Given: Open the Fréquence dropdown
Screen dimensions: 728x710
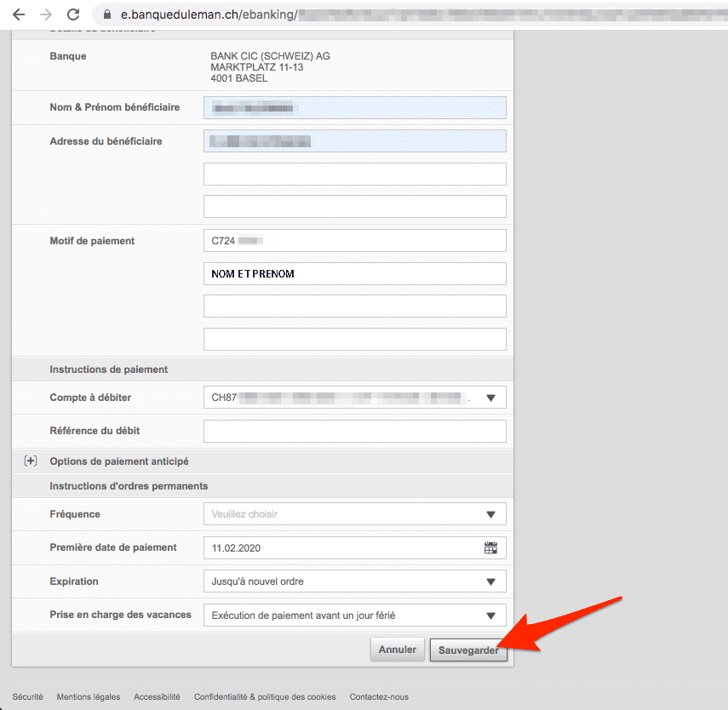Looking at the screenshot, I should point(355,514).
